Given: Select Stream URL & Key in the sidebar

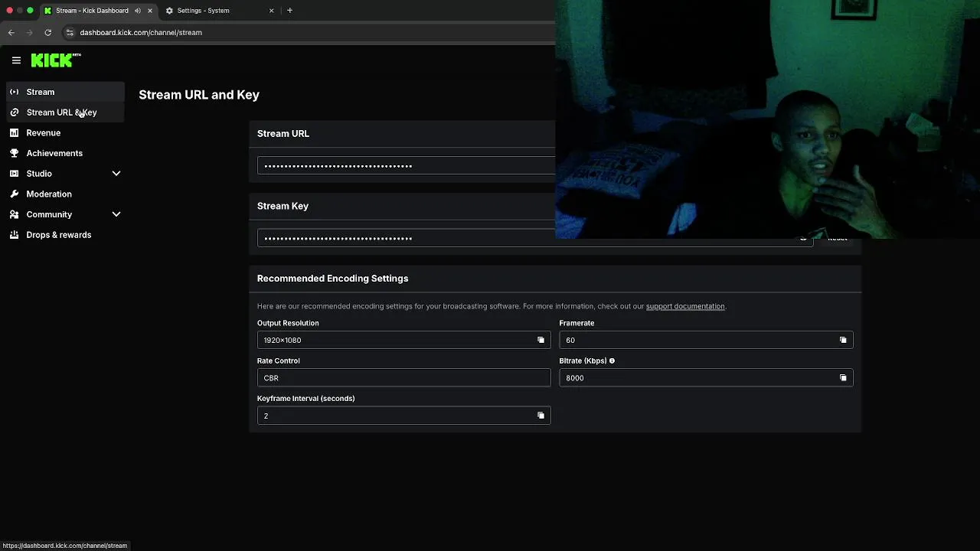Looking at the screenshot, I should click(65, 112).
